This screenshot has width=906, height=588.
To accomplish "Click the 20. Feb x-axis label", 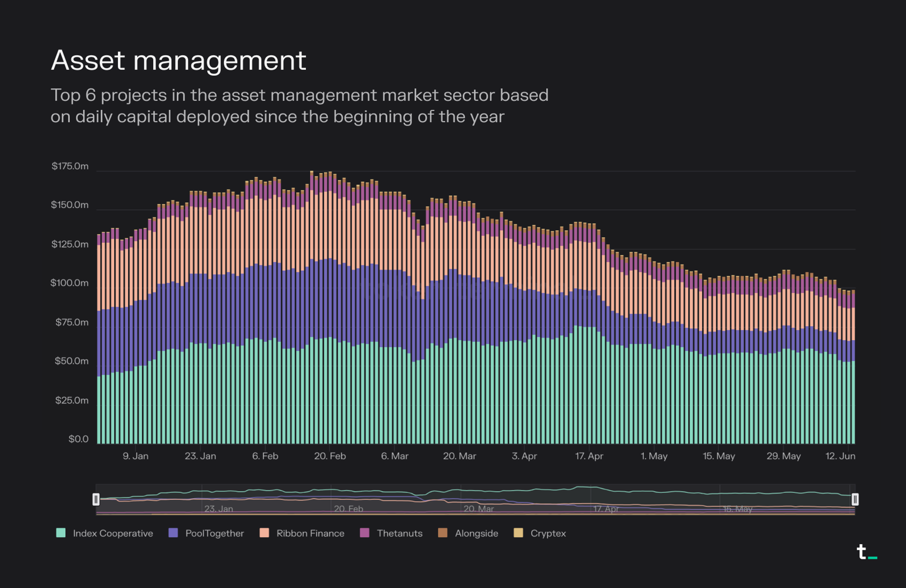I will [330, 456].
